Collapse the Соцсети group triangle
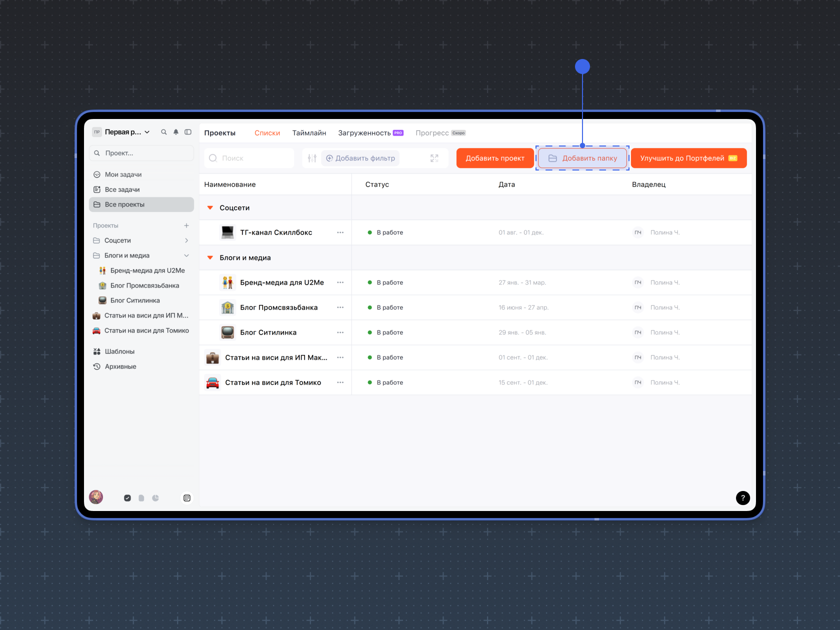This screenshot has width=840, height=630. tap(210, 207)
